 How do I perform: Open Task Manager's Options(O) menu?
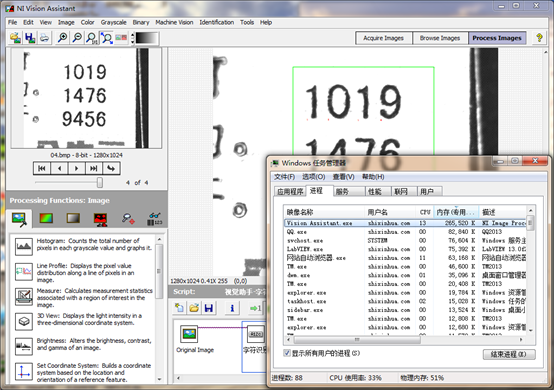point(313,177)
